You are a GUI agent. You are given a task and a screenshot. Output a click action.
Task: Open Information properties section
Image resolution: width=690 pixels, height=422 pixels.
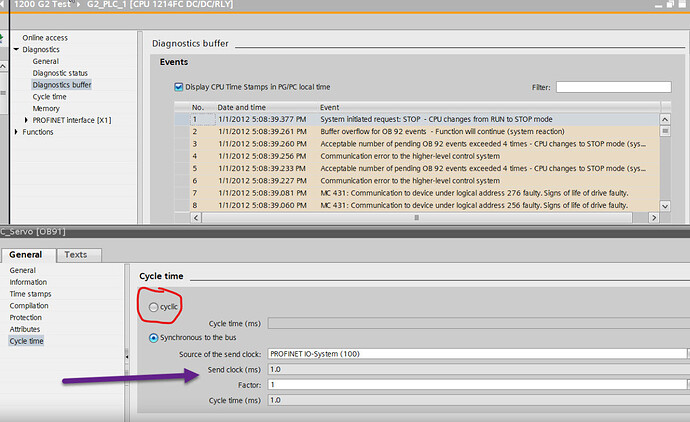(28, 282)
